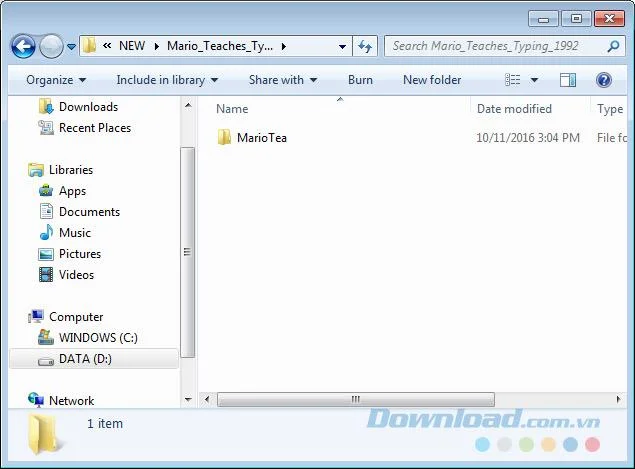
Task: Open the view options dropdown arrow
Action: click(x=534, y=80)
